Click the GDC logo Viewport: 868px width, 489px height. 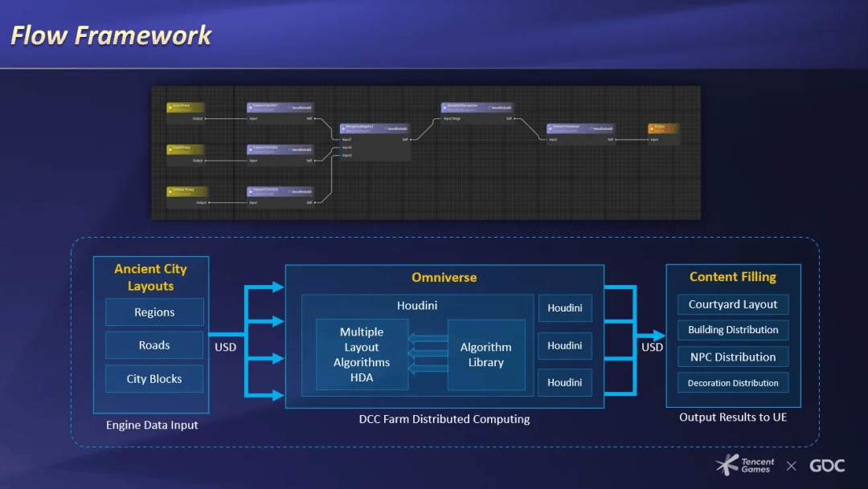(826, 466)
